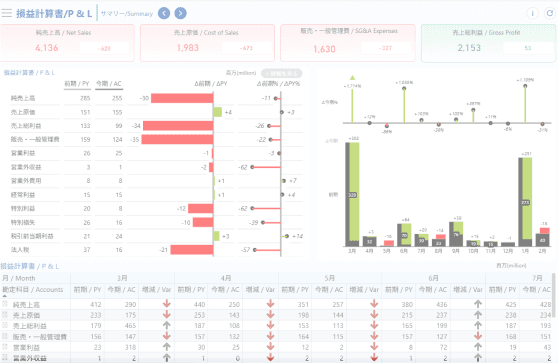Open the Net Sales KPI card

pos(67,43)
